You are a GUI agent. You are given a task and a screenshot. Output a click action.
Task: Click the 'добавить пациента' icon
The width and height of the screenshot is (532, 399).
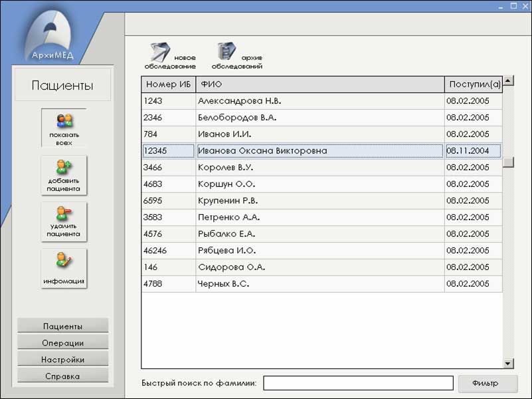click(64, 176)
